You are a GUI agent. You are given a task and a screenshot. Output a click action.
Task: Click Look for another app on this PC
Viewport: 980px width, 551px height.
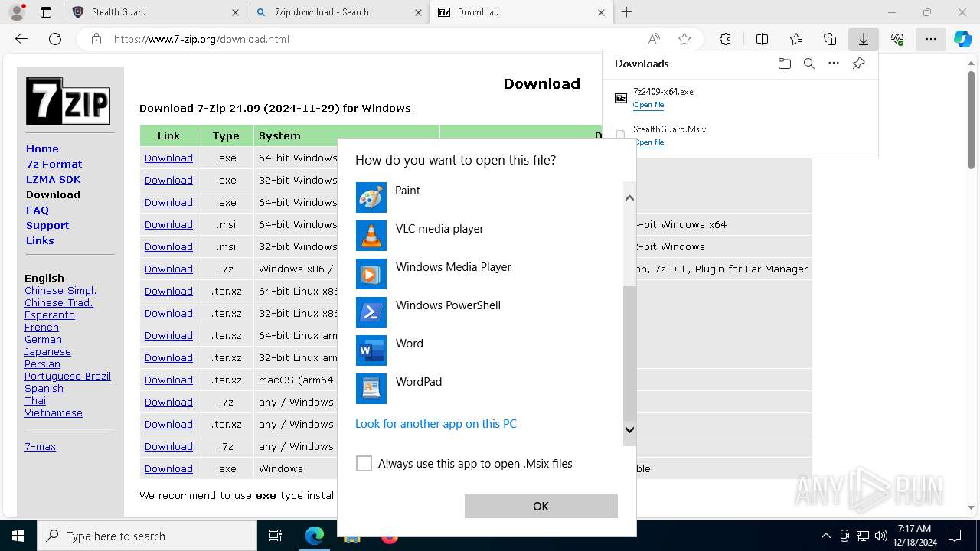[436, 423]
